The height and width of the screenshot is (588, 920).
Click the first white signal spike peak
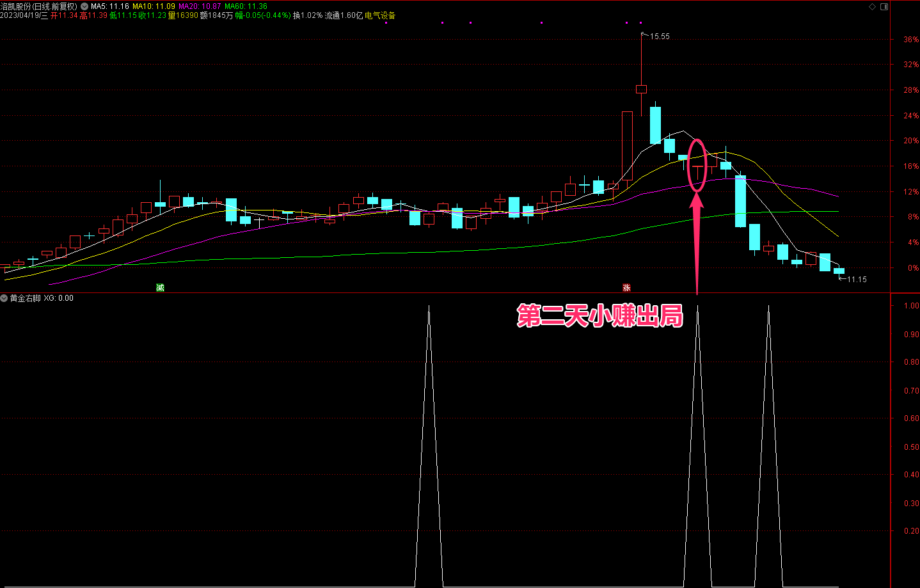coord(429,307)
